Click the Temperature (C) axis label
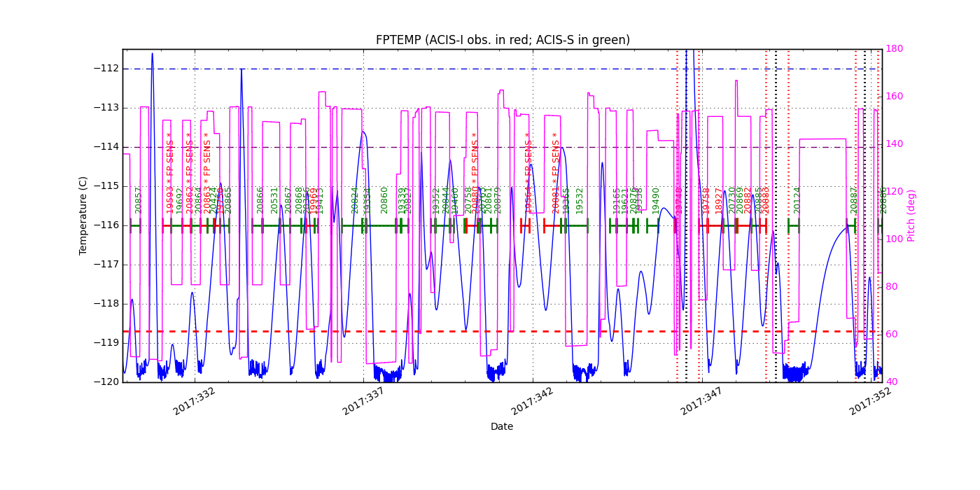Image resolution: width=980 pixels, height=490 pixels. [x=83, y=213]
